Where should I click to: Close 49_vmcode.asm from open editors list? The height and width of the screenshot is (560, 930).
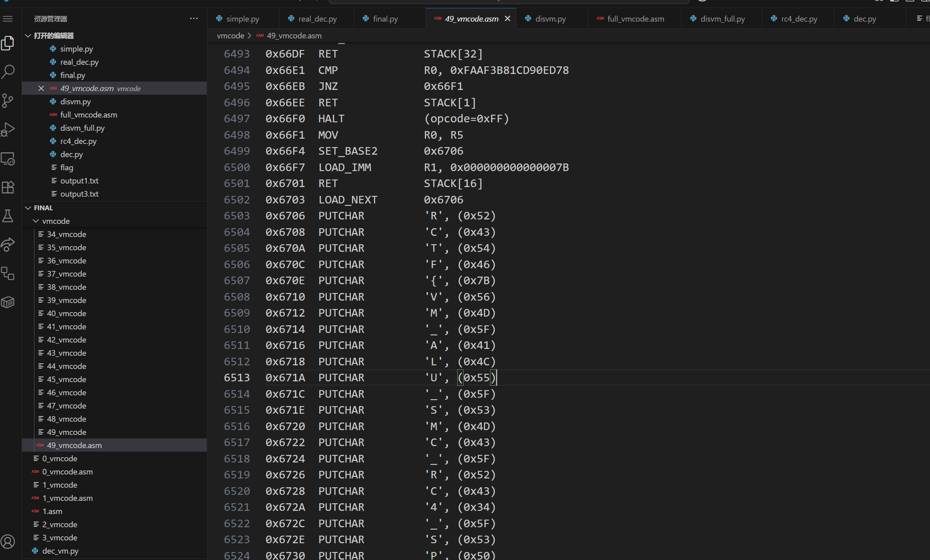41,88
